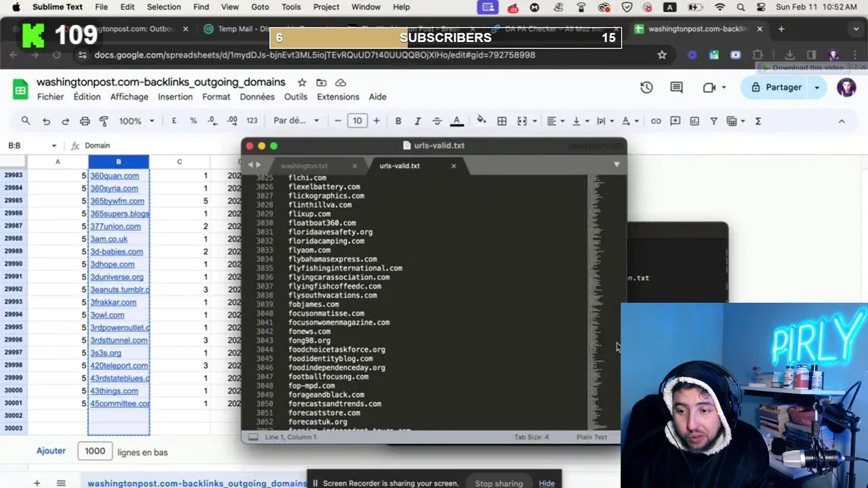
Task: Toggle bold formatting
Action: pyautogui.click(x=398, y=121)
